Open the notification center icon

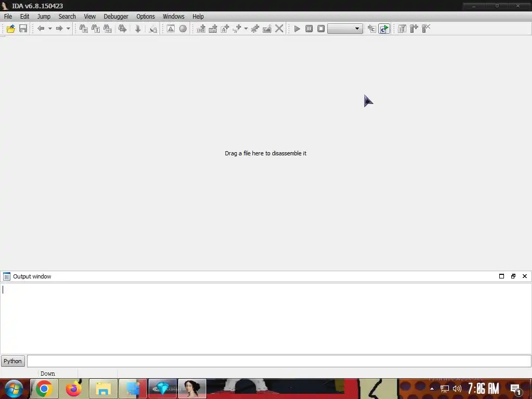[x=516, y=389]
